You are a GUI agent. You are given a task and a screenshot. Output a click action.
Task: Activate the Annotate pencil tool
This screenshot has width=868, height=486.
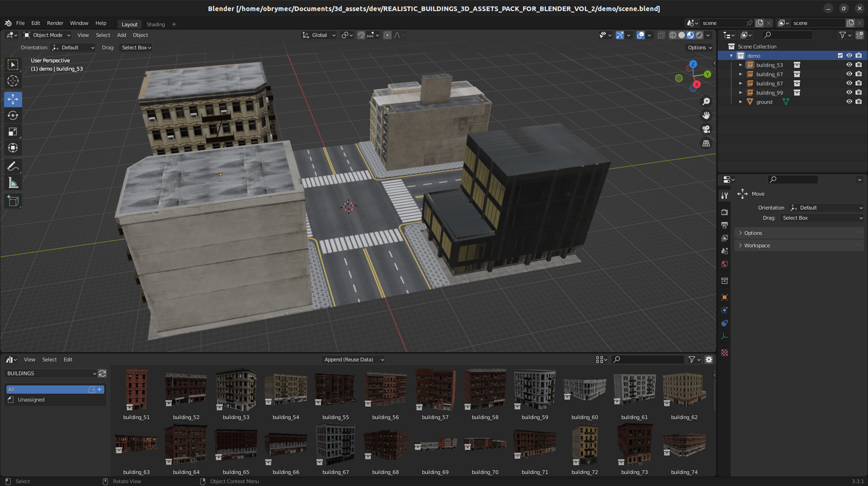tap(13, 167)
